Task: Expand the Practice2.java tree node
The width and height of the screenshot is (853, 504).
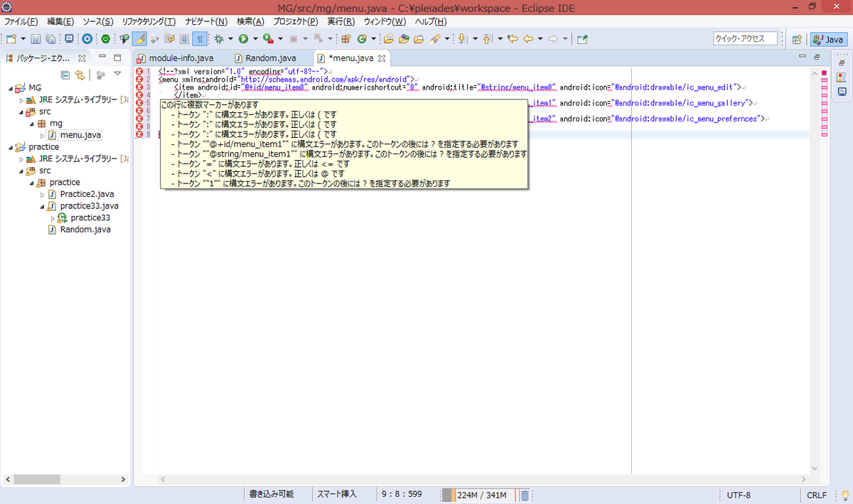Action: [42, 194]
